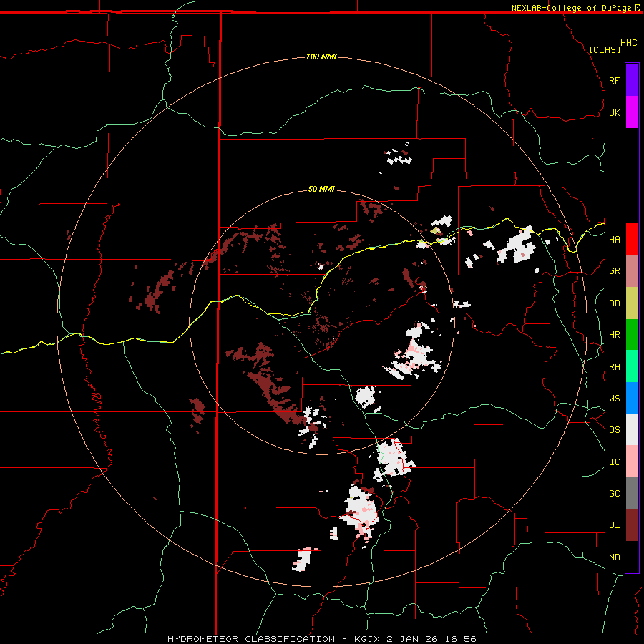Click the 'ND' legend label
The height and width of the screenshot is (644, 644).
[x=614, y=557]
